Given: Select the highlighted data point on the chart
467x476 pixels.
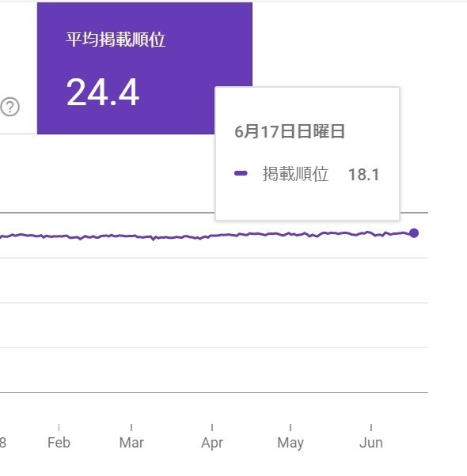Looking at the screenshot, I should pyautogui.click(x=413, y=233).
